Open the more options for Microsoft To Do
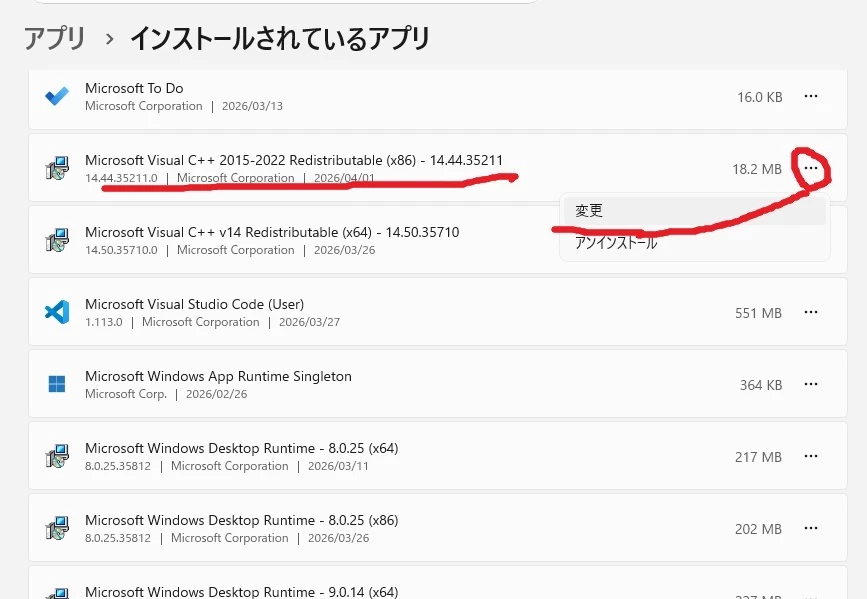Viewport: 867px width, 599px height. click(x=811, y=96)
